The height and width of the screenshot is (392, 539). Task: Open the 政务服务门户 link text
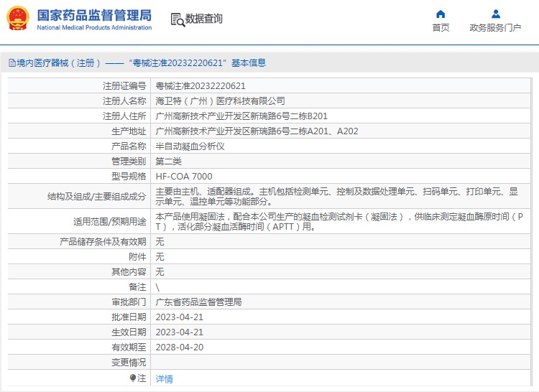(495, 28)
